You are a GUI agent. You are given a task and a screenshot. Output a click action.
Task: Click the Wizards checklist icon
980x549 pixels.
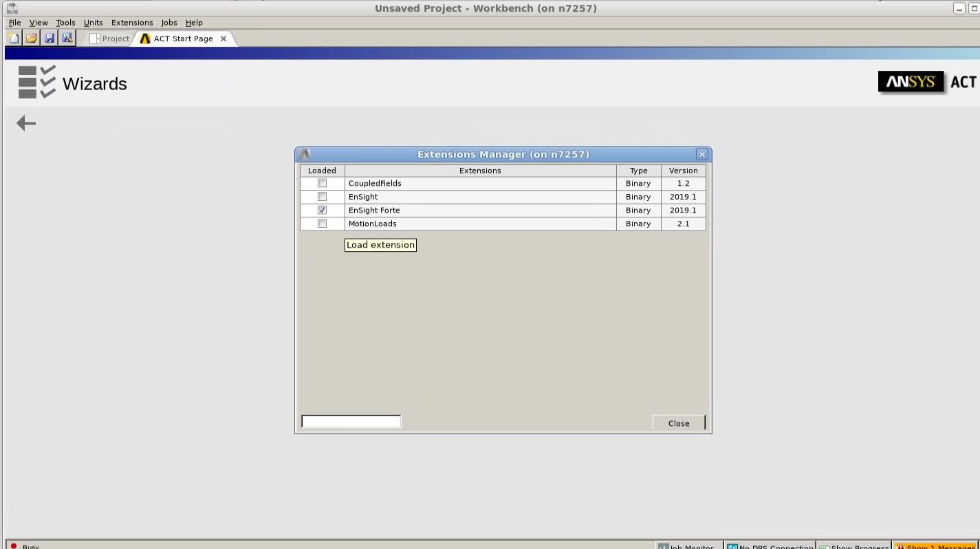click(x=37, y=83)
